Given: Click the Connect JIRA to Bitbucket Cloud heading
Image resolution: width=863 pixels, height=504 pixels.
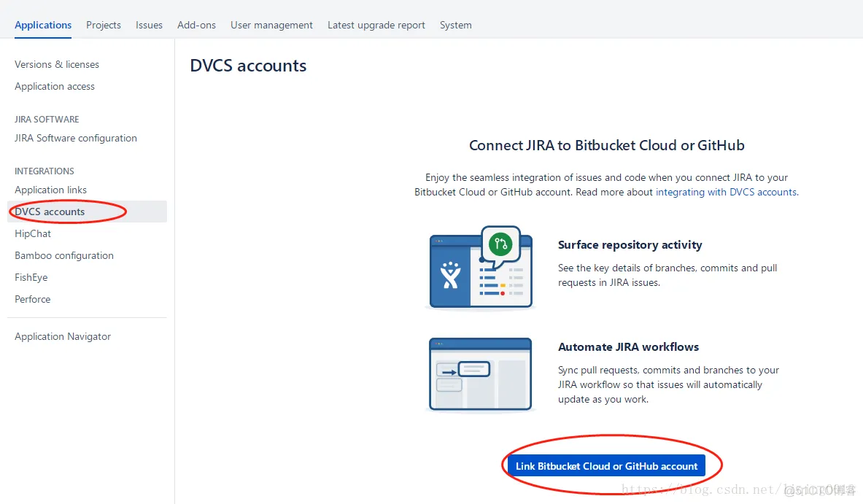Looking at the screenshot, I should [x=606, y=145].
